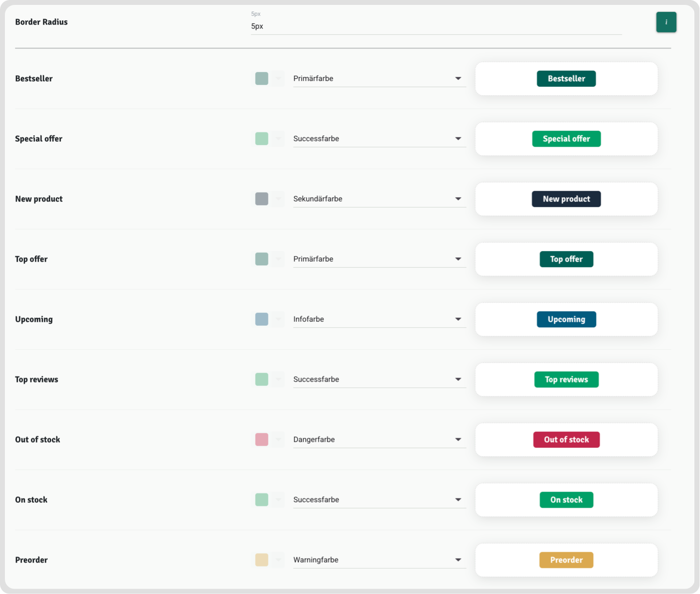The image size is (700, 594).
Task: Click the Special offer preview badge
Action: 566,139
